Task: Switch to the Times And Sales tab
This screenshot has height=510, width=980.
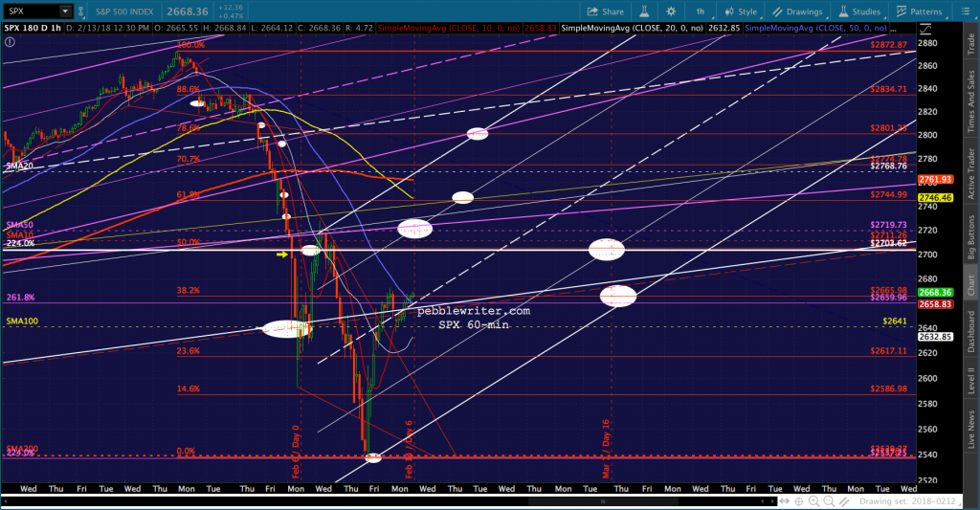Action: pyautogui.click(x=970, y=101)
